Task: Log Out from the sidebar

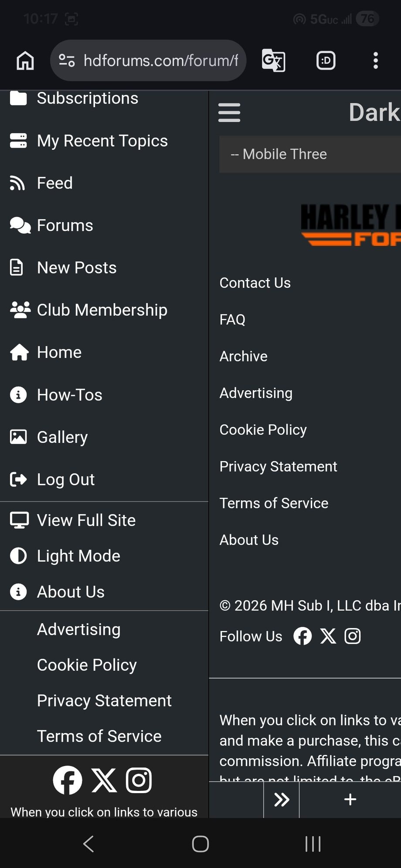Action: click(65, 480)
